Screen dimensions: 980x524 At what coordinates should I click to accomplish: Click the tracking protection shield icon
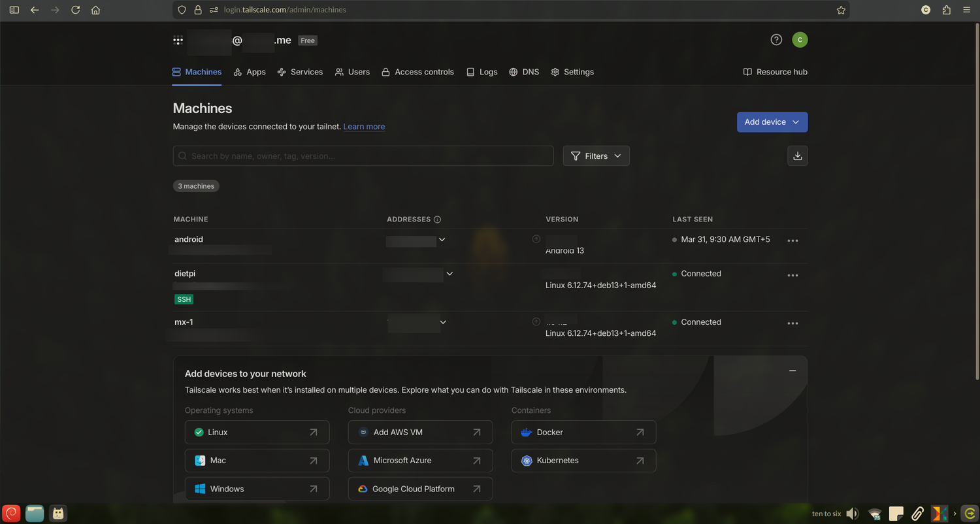[x=182, y=10]
